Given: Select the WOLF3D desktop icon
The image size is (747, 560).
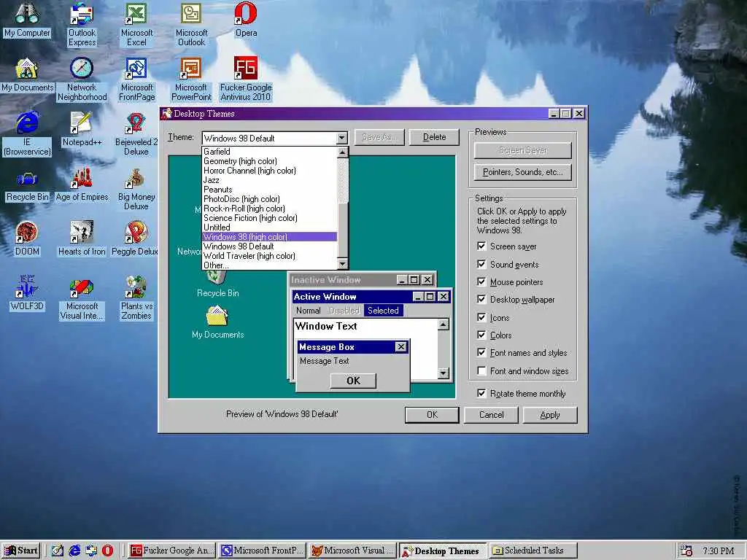Looking at the screenshot, I should 27,293.
